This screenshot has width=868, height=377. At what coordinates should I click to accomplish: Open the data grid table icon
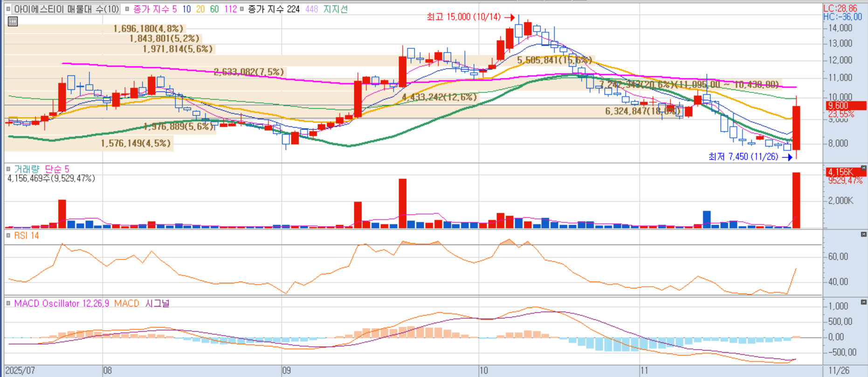(13, 21)
